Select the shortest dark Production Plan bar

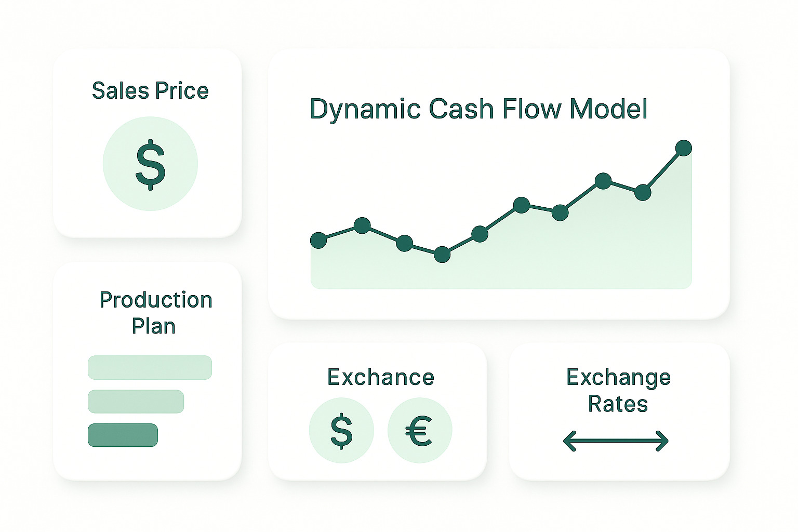point(123,435)
